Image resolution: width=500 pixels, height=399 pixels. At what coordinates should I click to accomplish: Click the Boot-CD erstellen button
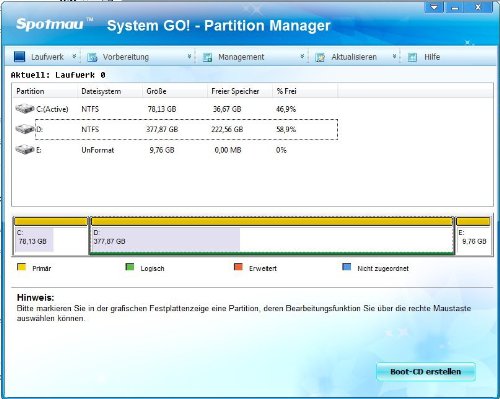[426, 372]
